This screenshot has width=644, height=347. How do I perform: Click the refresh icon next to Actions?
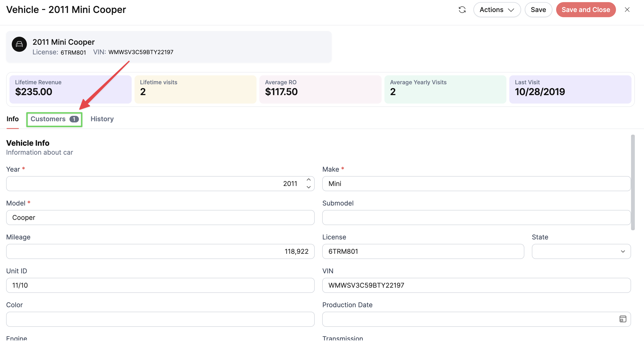(462, 10)
